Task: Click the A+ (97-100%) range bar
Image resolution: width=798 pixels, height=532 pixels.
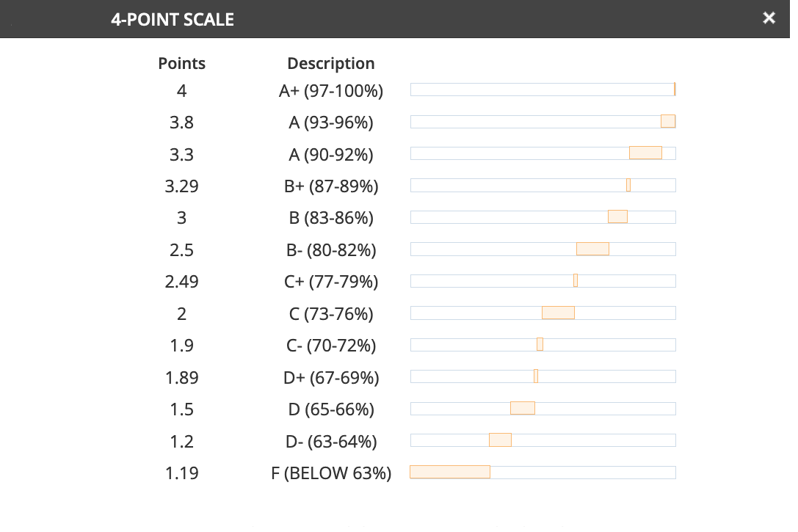Action: (x=543, y=90)
